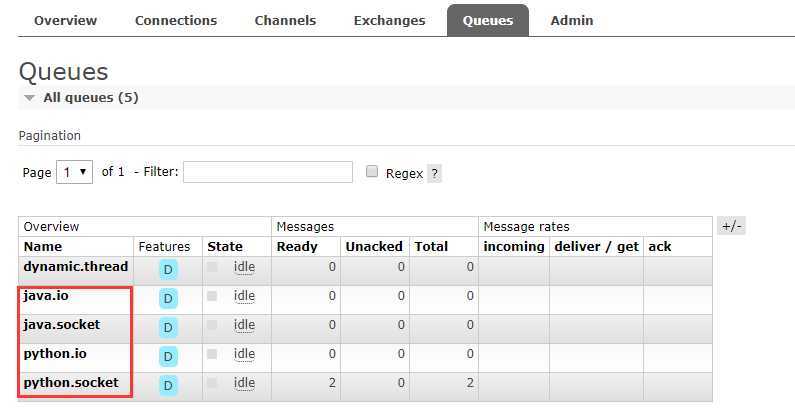Go to the Admin tab
The image size is (795, 410).
(x=571, y=20)
